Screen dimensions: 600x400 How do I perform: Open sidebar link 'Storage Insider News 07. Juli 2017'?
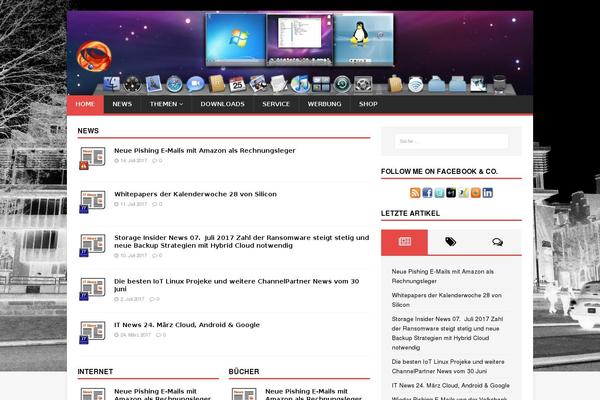pyautogui.click(x=447, y=333)
